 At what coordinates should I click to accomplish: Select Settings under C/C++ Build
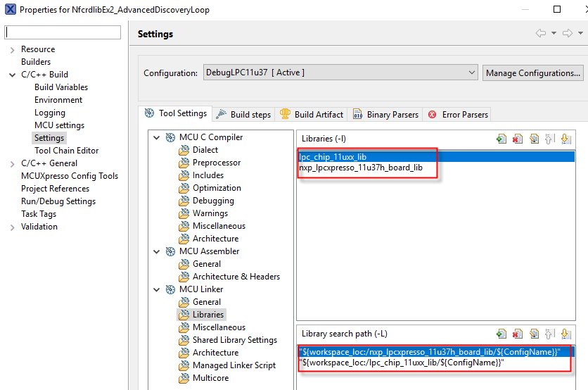click(x=49, y=138)
